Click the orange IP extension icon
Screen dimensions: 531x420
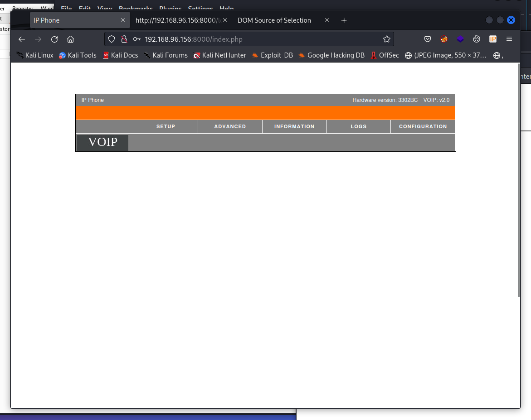click(x=493, y=39)
